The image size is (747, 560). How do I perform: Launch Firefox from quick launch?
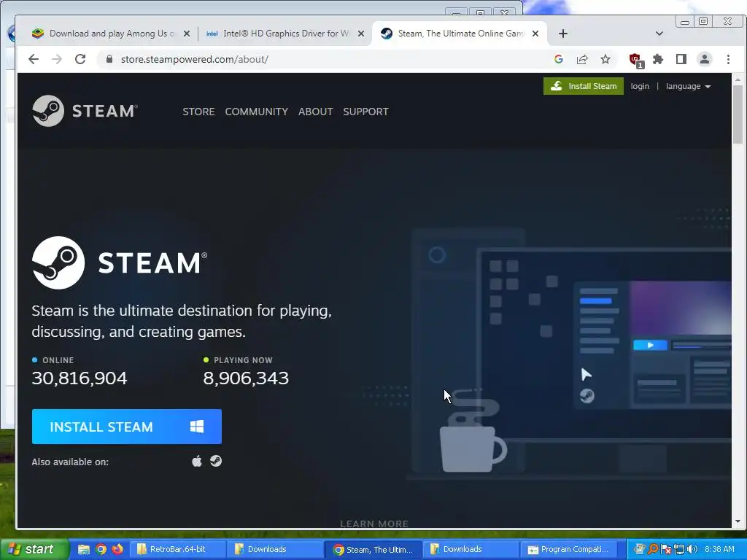pos(117,550)
